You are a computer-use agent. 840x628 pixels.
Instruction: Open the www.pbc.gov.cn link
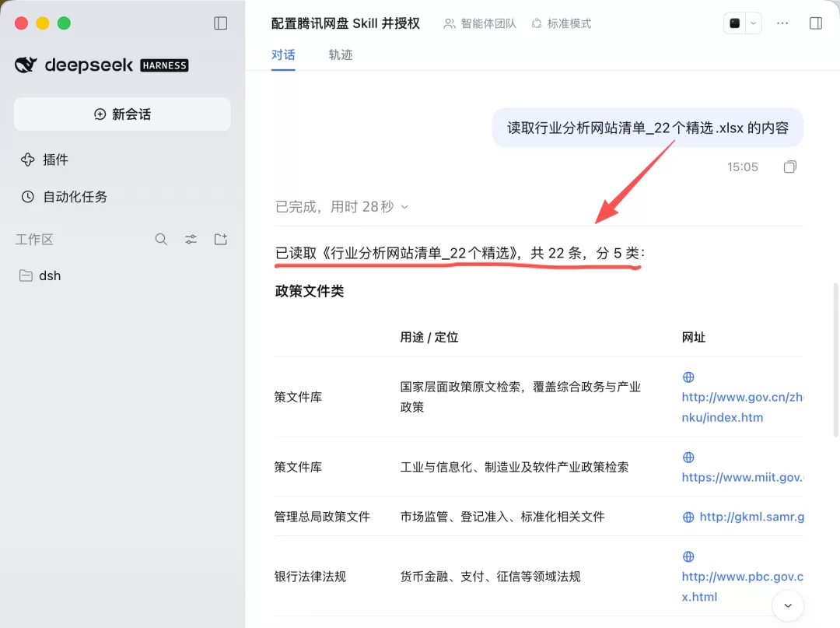[x=742, y=587]
